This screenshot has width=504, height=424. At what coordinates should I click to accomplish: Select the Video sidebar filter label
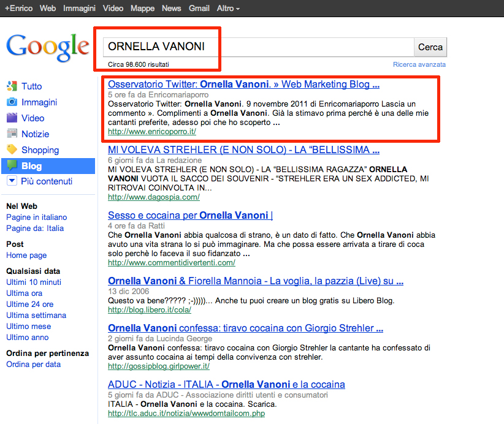(32, 118)
